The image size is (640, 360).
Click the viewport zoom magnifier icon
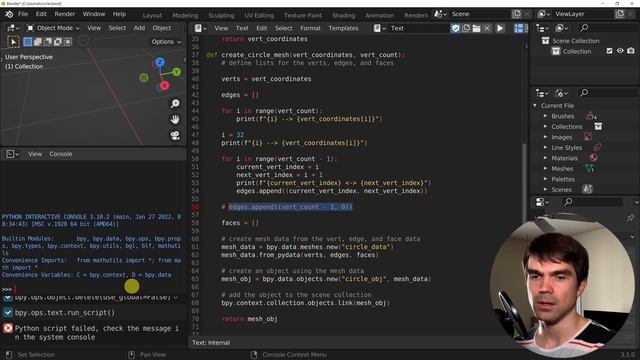175,104
